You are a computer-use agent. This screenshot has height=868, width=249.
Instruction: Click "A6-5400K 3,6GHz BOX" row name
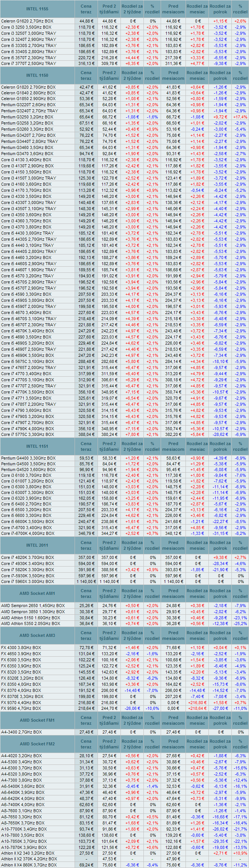pos(23,786)
